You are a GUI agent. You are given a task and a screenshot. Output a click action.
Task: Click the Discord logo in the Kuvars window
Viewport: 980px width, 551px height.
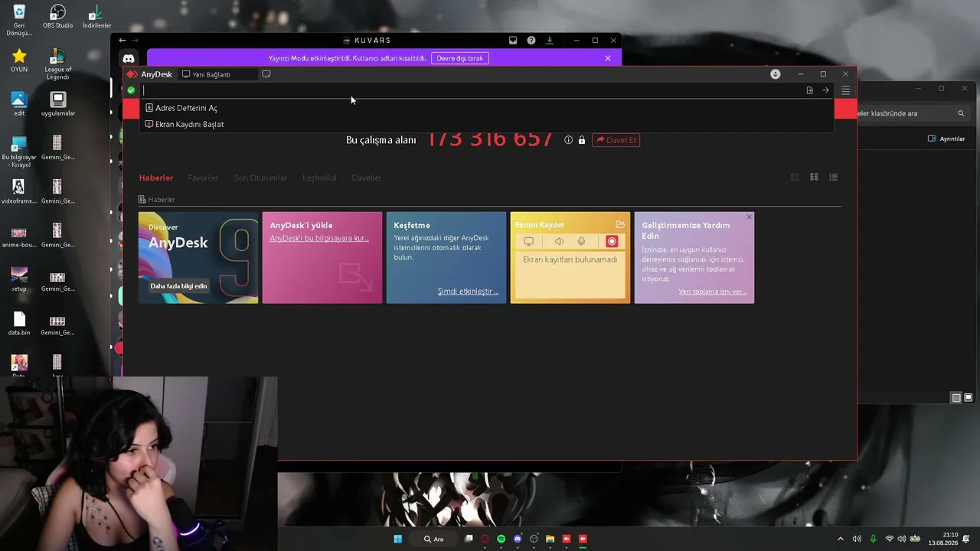tap(129, 58)
